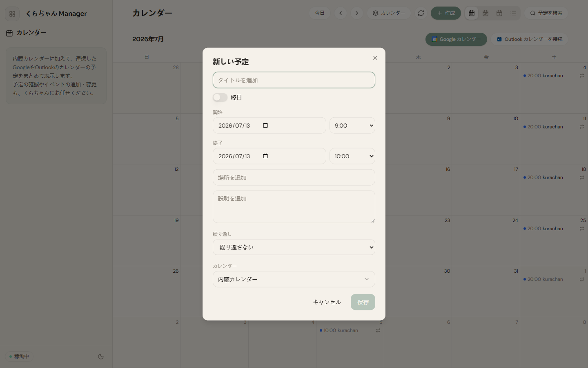Select day 9 in the calendar grid
This screenshot has width=588, height=368.
tap(448, 119)
